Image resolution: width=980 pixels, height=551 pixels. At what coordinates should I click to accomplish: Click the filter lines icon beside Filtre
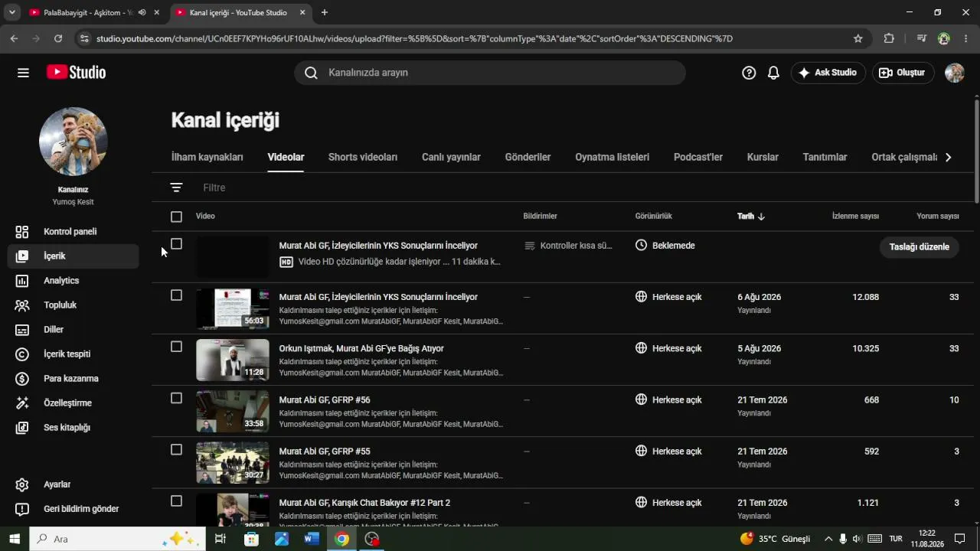point(176,187)
